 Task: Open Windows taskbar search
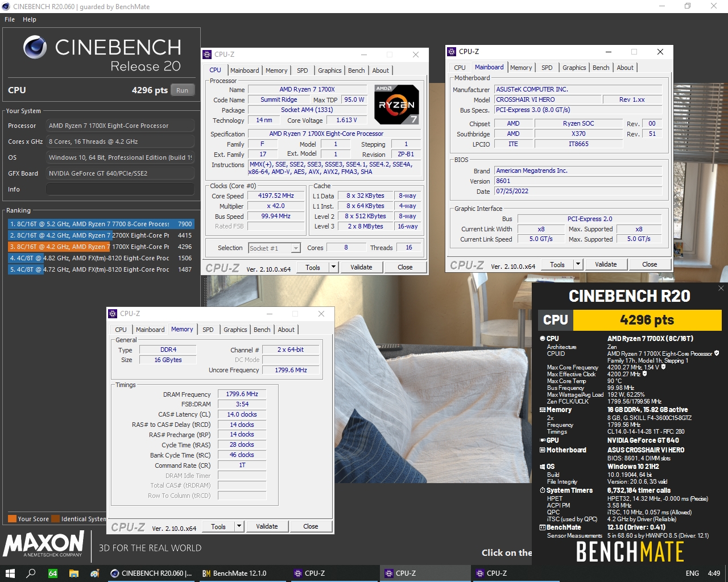(31, 573)
